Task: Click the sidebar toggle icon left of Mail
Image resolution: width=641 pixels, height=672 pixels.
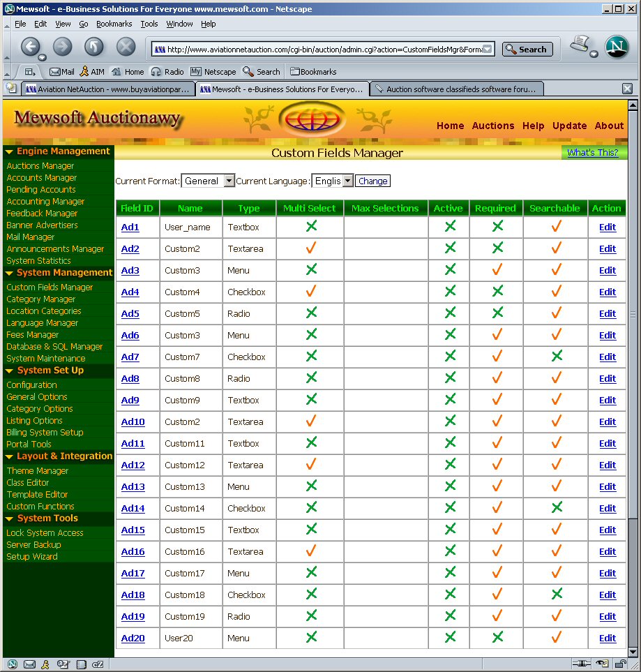Action: [29, 72]
